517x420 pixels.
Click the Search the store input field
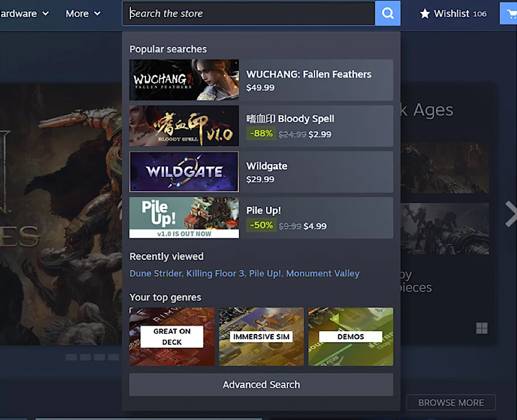point(246,13)
